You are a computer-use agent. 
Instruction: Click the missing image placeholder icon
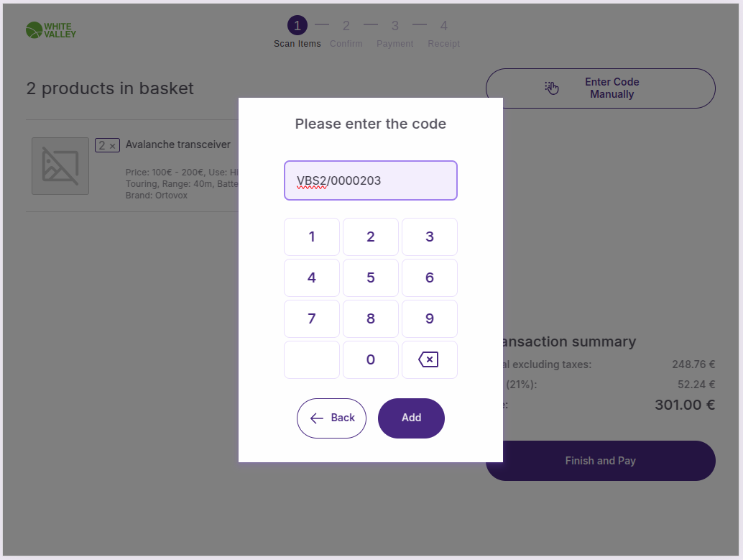point(60,166)
